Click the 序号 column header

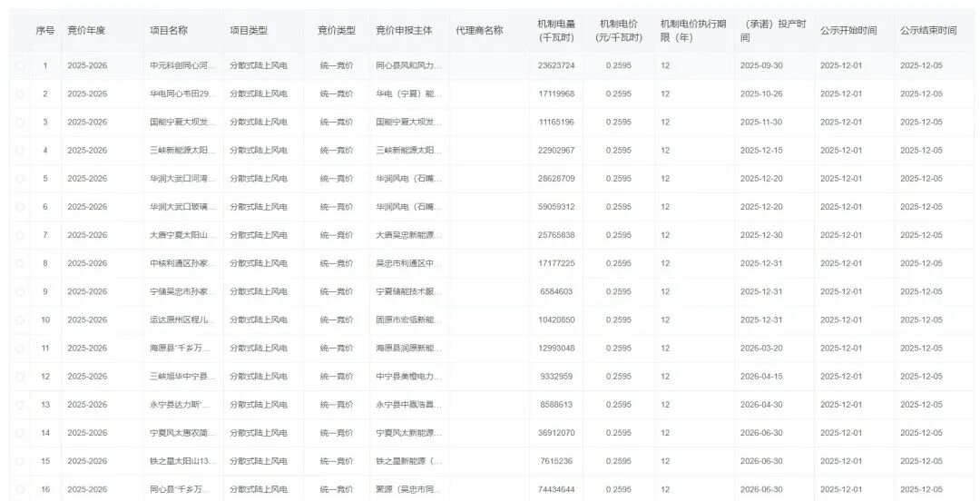tap(45, 31)
